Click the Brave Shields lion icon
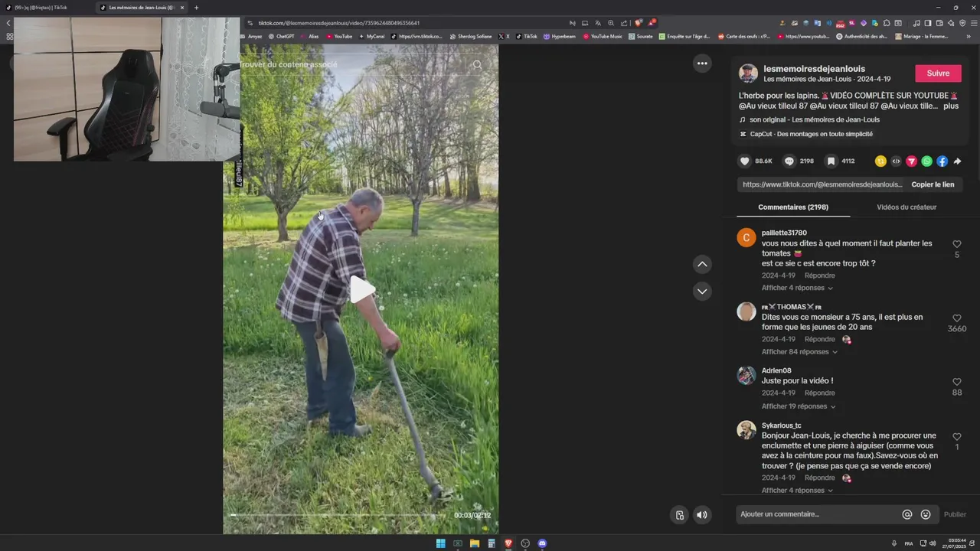The width and height of the screenshot is (980, 551). tap(639, 23)
